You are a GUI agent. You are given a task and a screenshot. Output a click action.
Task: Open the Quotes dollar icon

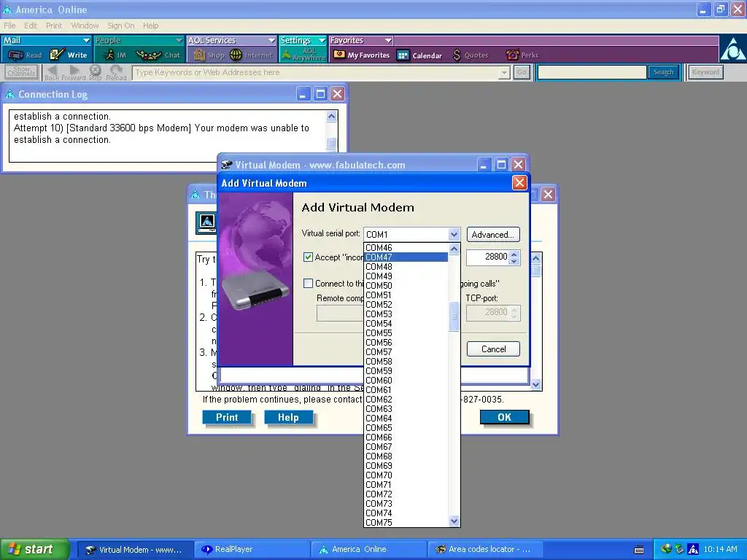point(457,55)
